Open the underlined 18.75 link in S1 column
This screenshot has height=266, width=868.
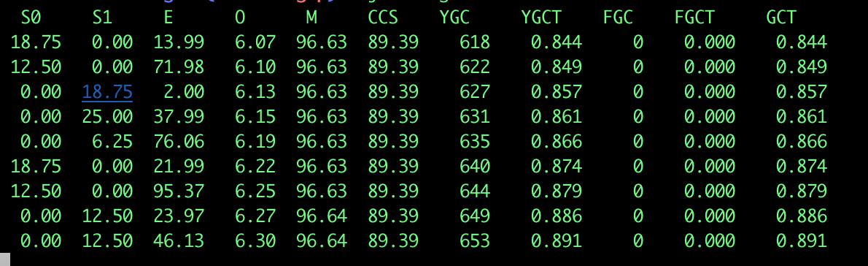click(107, 91)
